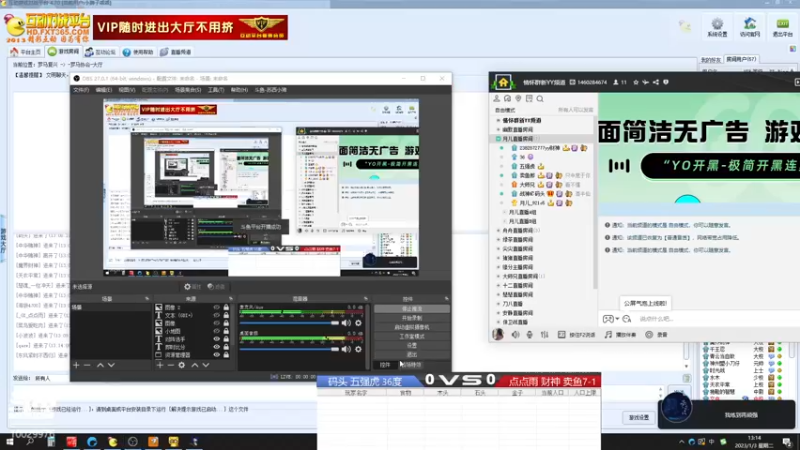The image size is (800, 450).
Task: Open emoji picker in YY chat box
Action: point(627,319)
